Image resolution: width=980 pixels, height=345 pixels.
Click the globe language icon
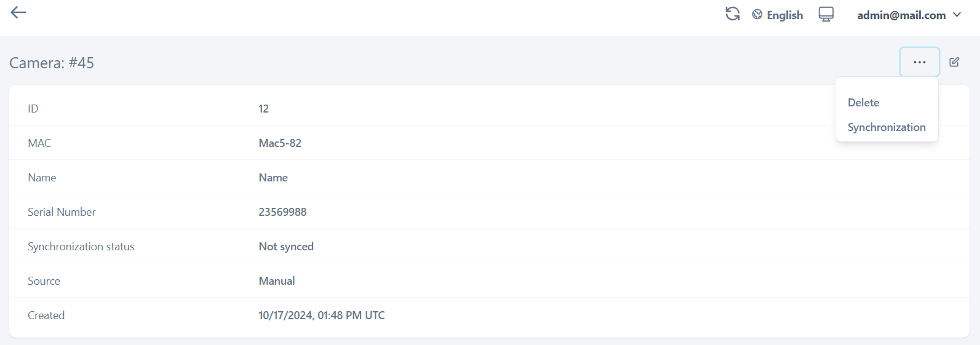coord(757,15)
